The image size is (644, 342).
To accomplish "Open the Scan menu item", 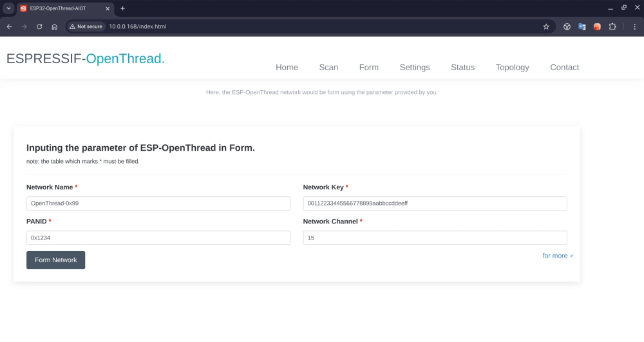I will pyautogui.click(x=328, y=67).
